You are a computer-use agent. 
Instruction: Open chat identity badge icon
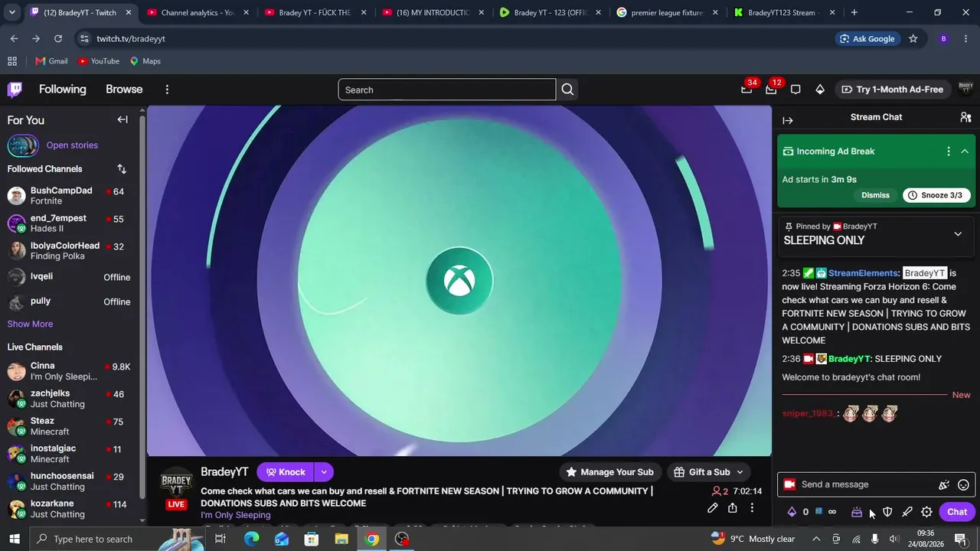click(x=790, y=484)
